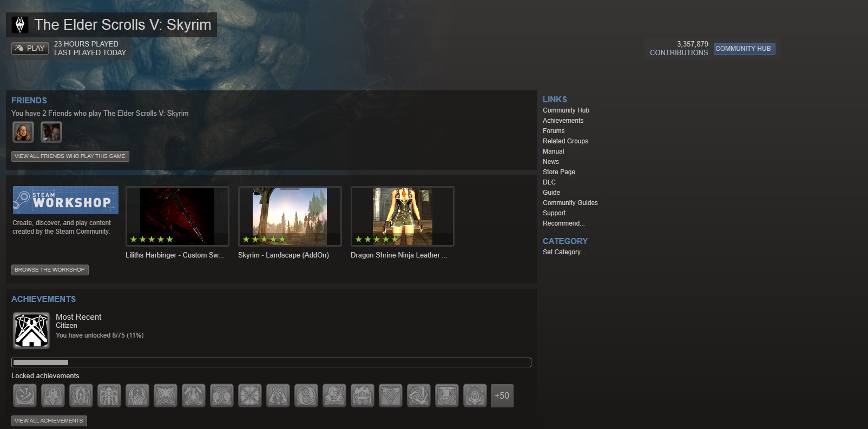Click the 'Skyrim - Landscape (AddOn)' title
This screenshot has width=868, height=429.
pyautogui.click(x=284, y=255)
